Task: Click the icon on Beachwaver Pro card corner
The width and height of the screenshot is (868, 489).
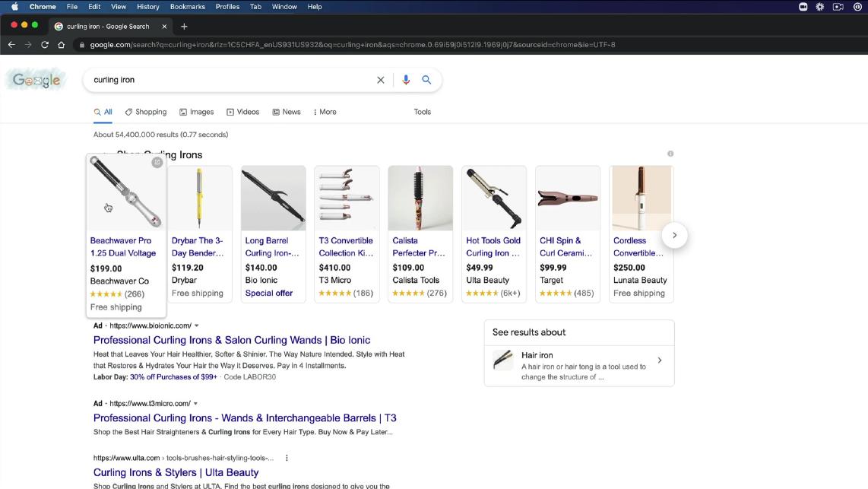Action: click(x=157, y=162)
